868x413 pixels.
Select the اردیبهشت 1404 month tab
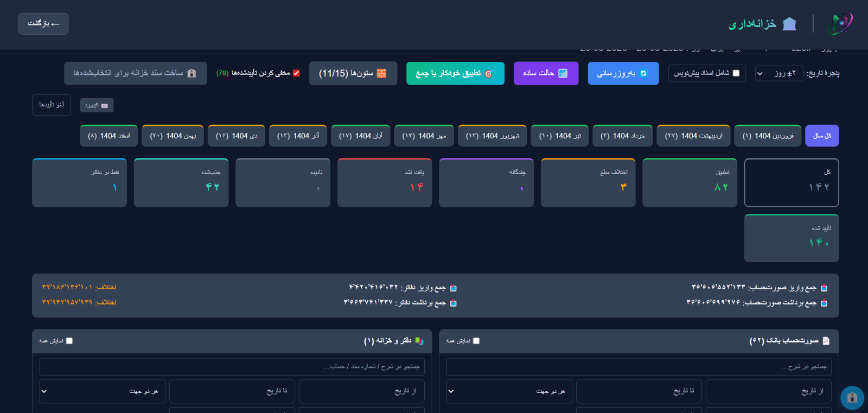(693, 136)
